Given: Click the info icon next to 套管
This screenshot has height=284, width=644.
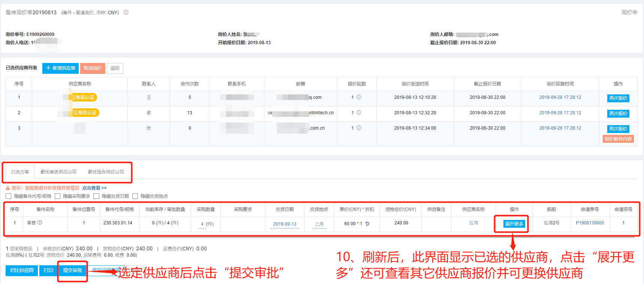Looking at the screenshot, I should (40, 223).
